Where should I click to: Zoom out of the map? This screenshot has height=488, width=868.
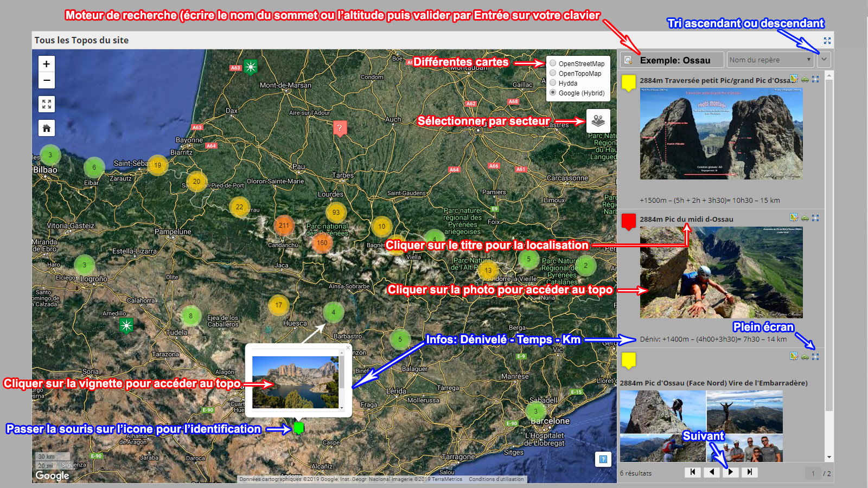click(x=47, y=80)
